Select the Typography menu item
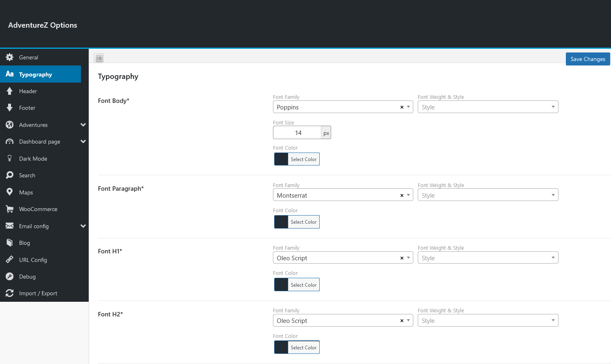The image size is (611, 364). tap(41, 74)
